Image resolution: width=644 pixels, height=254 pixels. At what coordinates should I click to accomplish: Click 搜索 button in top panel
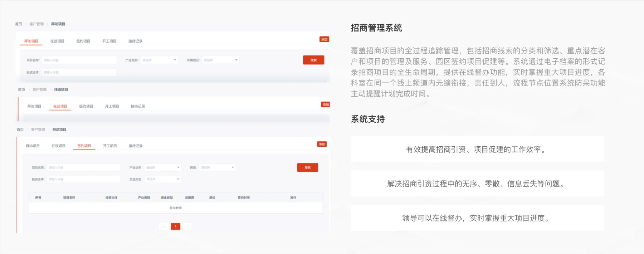click(x=313, y=60)
